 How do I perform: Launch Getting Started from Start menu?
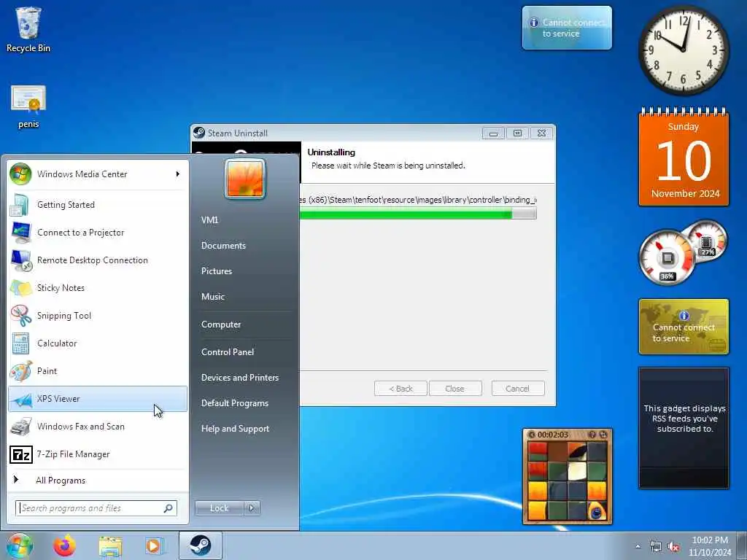pyautogui.click(x=98, y=205)
